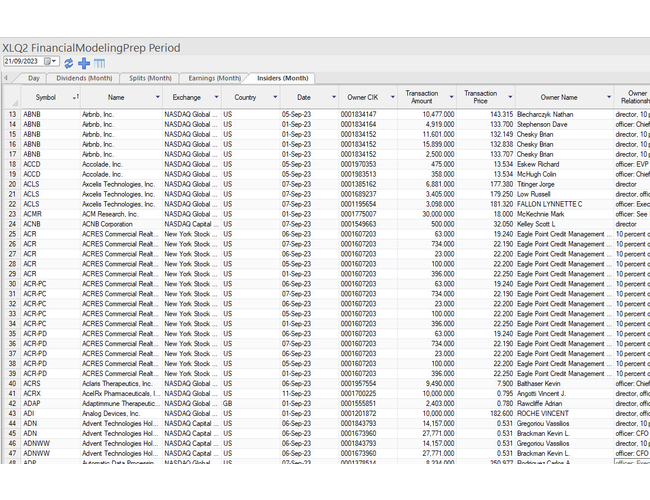
Task: Select the Insiders (Month) tab
Action: point(283,78)
